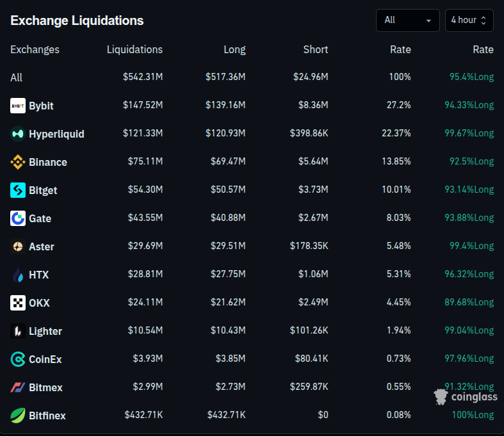This screenshot has width=504, height=436.
Task: Open the Lighter exchange name link
Action: tap(45, 331)
